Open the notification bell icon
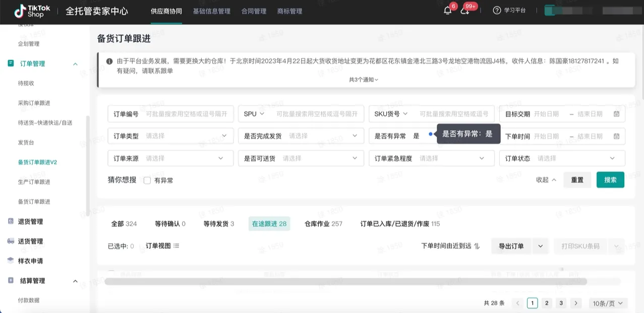Image resolution: width=644 pixels, height=313 pixels. (447, 11)
